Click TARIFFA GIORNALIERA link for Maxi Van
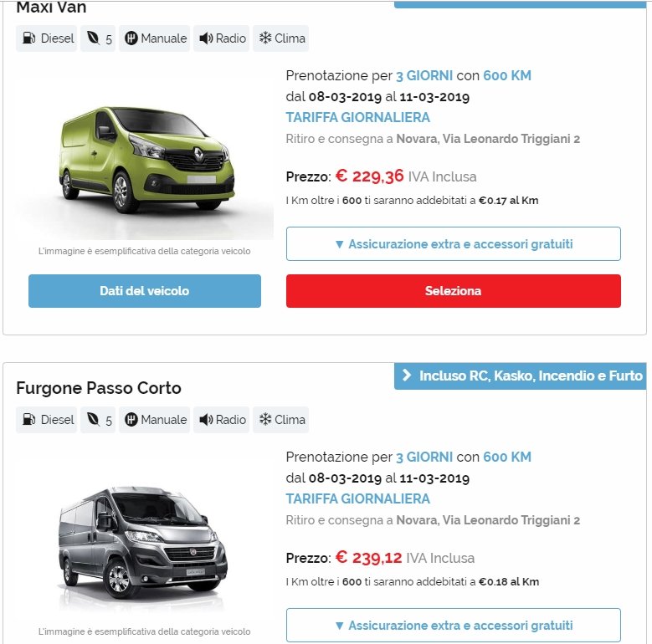The height and width of the screenshot is (644, 652). click(357, 118)
